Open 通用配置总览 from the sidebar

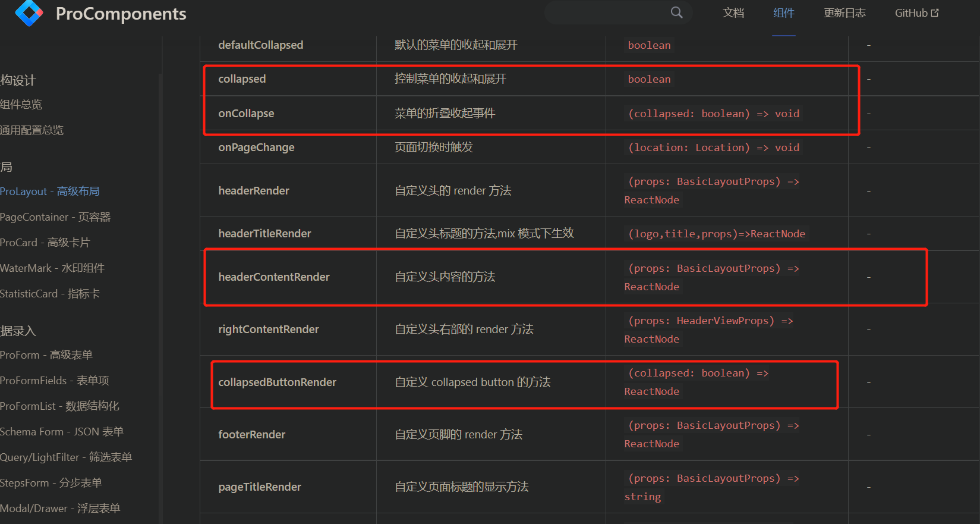[33, 130]
